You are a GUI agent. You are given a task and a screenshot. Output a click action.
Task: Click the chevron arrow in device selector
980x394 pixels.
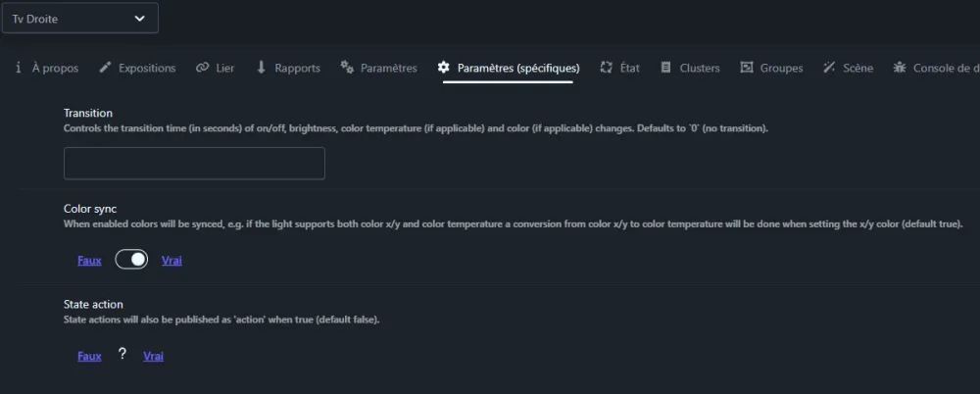139,19
